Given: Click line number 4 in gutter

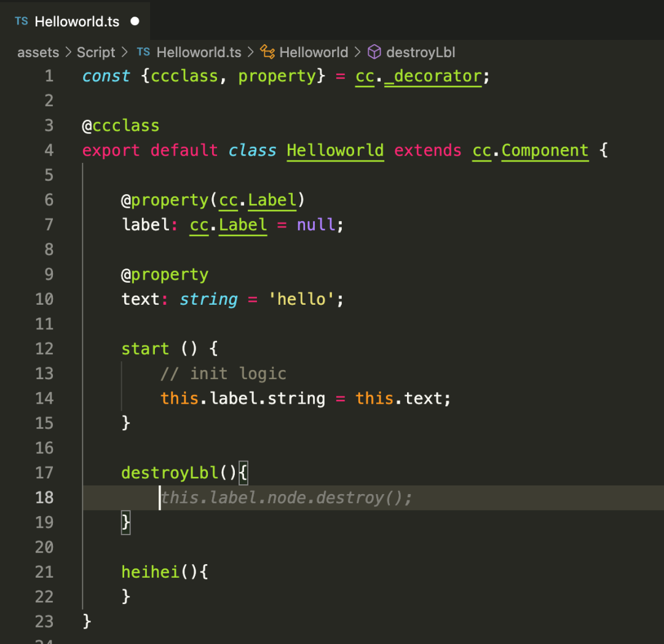Looking at the screenshot, I should tap(49, 151).
